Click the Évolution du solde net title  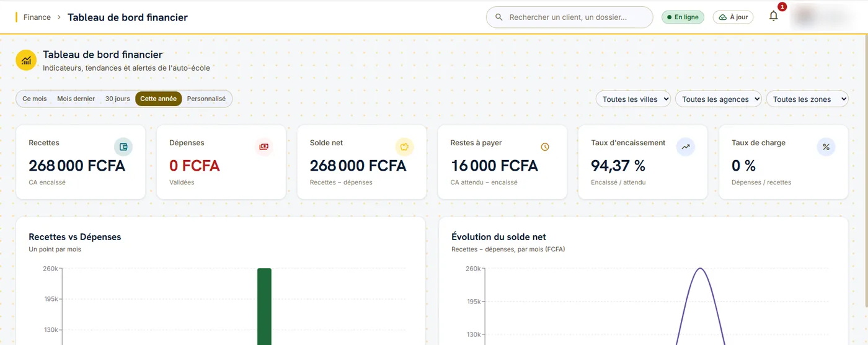click(499, 237)
